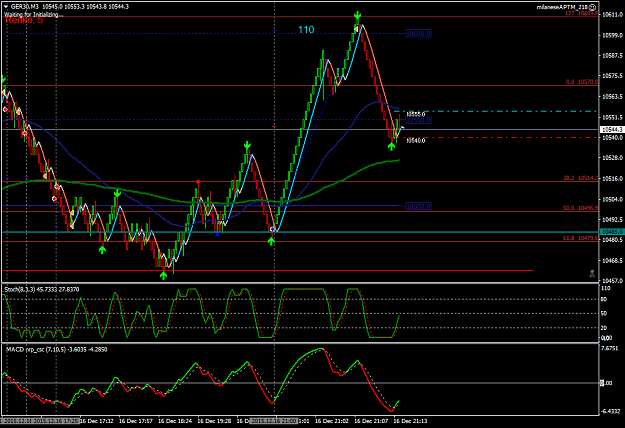Click the white 10555.0 level label
This screenshot has width=625, height=428.
[x=415, y=114]
